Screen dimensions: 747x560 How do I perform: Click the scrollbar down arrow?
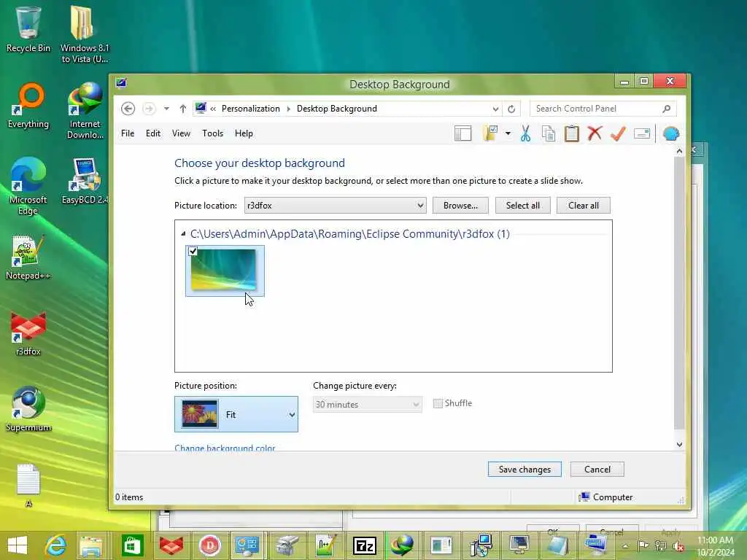pyautogui.click(x=679, y=444)
